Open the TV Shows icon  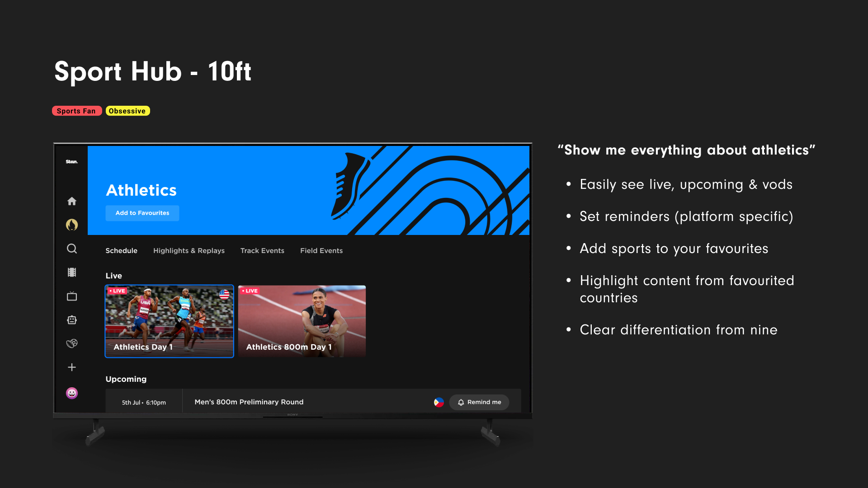tap(71, 296)
